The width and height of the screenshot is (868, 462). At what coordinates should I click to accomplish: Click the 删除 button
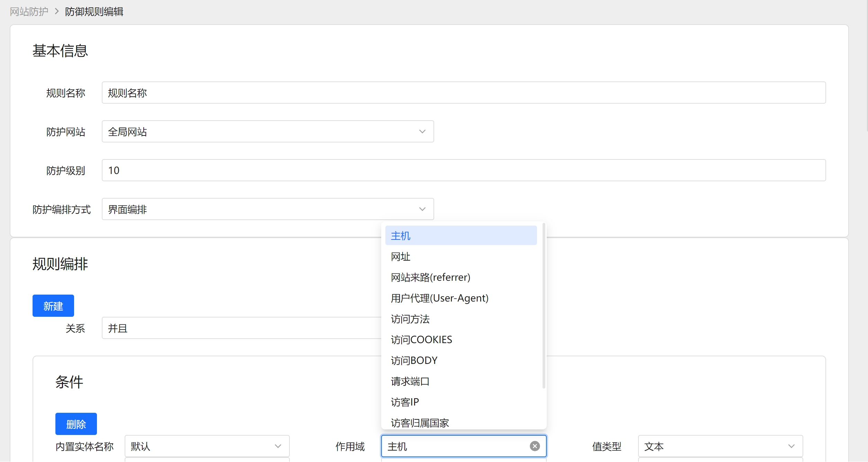coord(77,424)
